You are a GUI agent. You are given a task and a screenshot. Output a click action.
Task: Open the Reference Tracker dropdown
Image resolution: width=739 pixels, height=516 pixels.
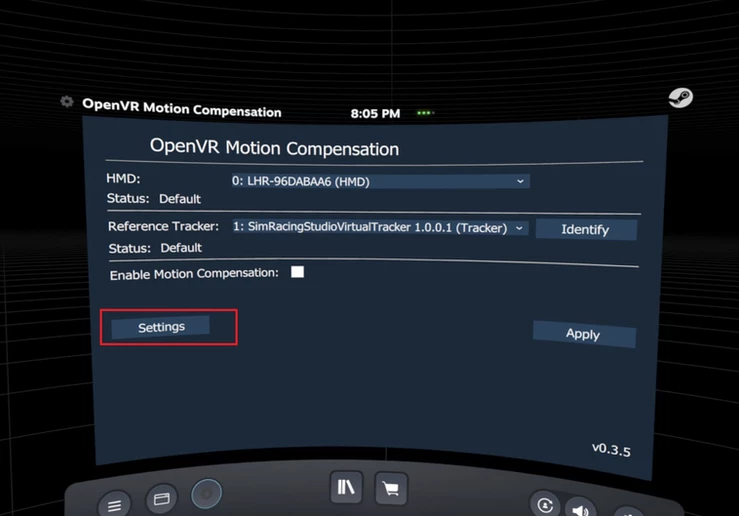click(x=379, y=228)
